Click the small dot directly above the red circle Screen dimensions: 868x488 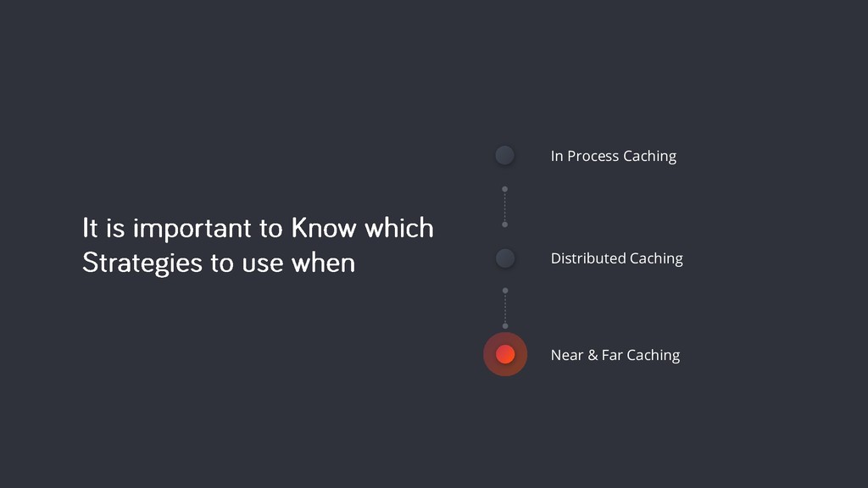tap(505, 326)
